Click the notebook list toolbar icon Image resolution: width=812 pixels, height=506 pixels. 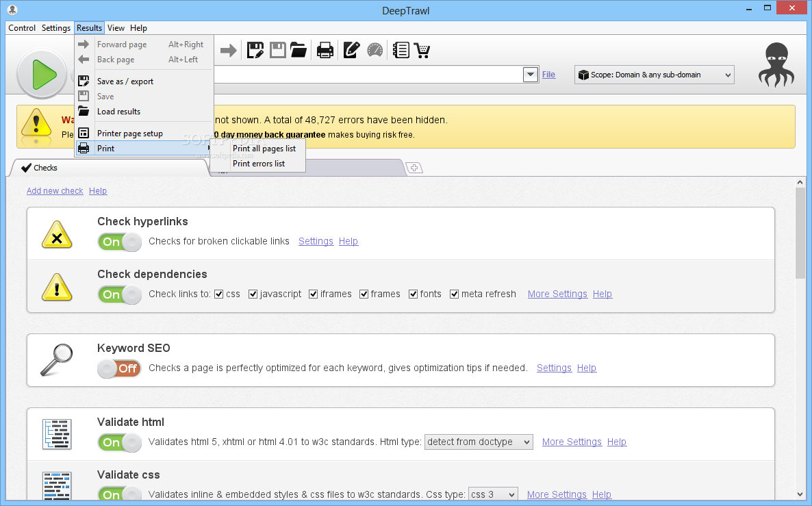[401, 50]
